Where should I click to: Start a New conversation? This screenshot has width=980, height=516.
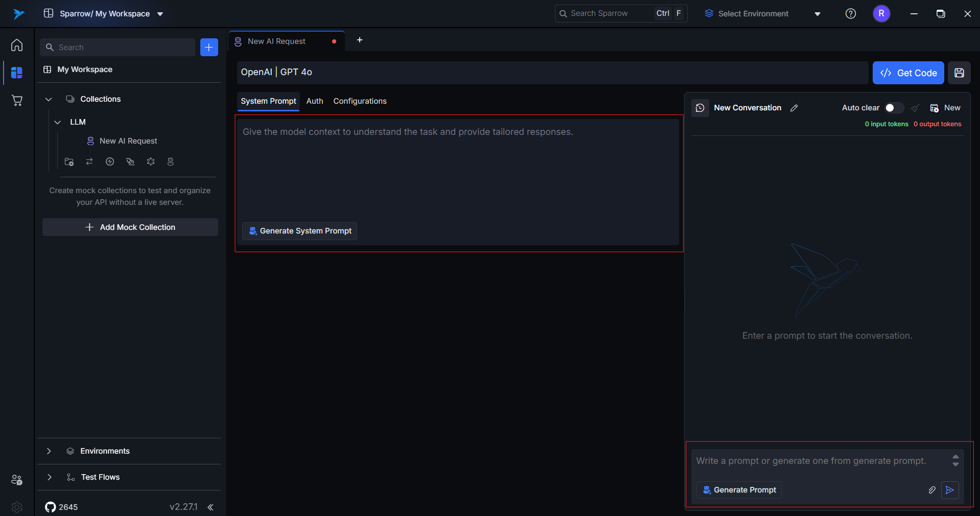click(945, 108)
